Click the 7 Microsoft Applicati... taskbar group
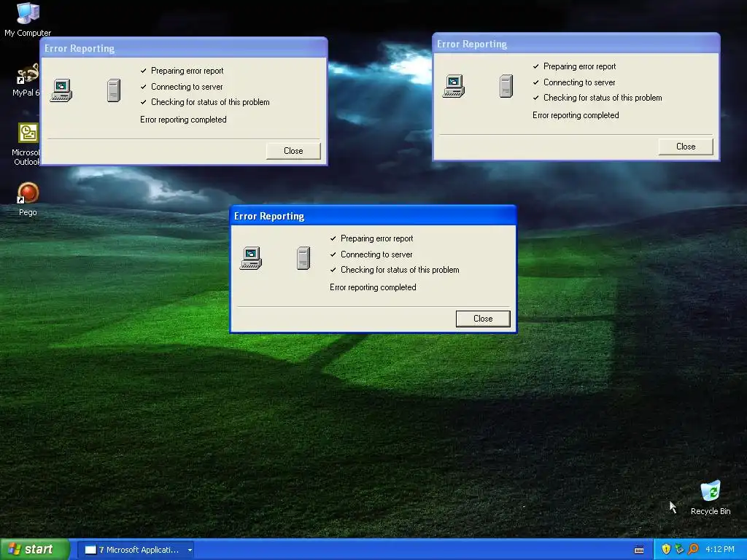 coord(135,550)
